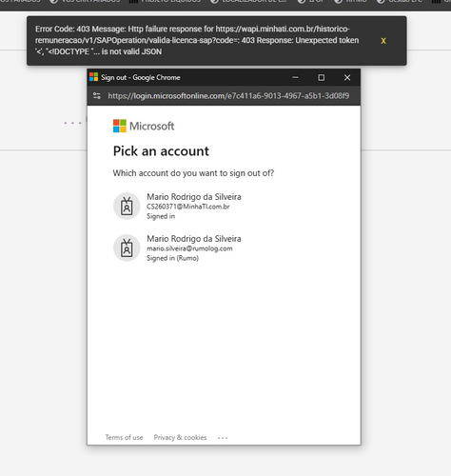
Task: Click the 'Which account do you want to sign out of?' text
Action: [193, 173]
